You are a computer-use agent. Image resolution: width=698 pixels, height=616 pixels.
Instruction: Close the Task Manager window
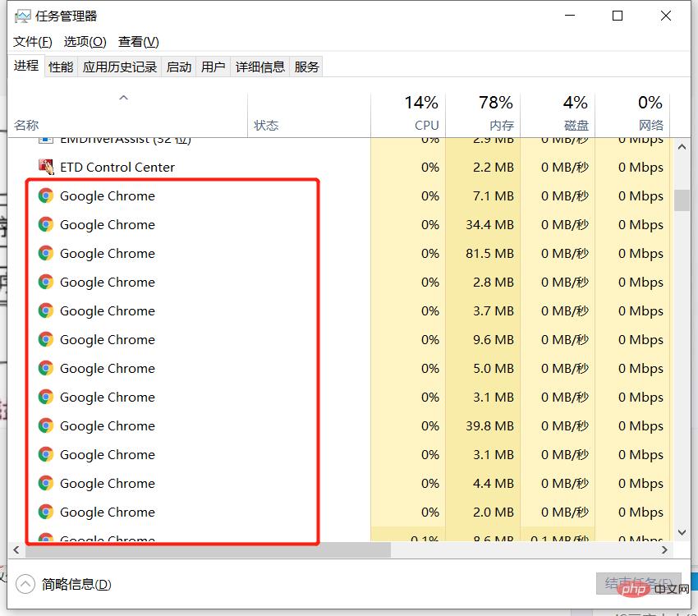click(665, 16)
